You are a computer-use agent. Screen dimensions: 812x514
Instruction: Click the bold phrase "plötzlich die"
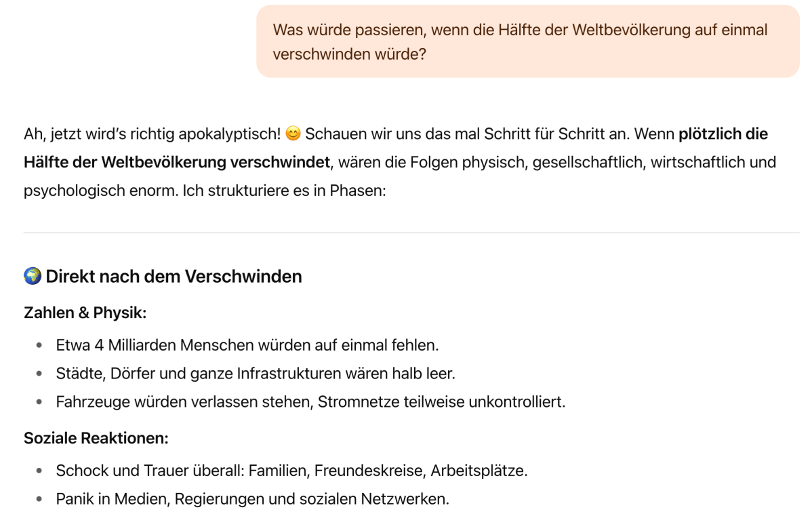pyautogui.click(x=723, y=134)
